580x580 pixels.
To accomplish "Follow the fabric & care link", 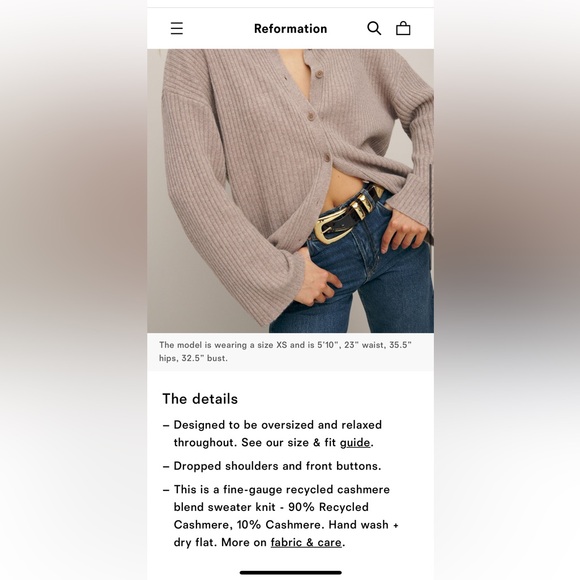I will point(306,542).
